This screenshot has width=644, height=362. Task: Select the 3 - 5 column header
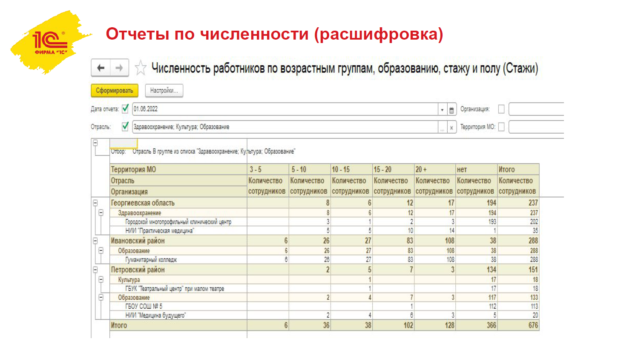268,170
